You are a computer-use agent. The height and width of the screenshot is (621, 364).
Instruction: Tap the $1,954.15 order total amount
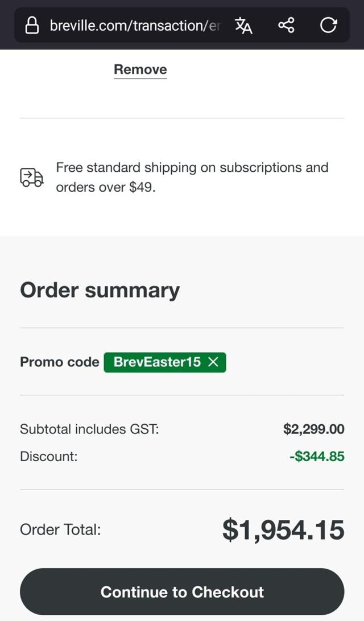(x=283, y=529)
